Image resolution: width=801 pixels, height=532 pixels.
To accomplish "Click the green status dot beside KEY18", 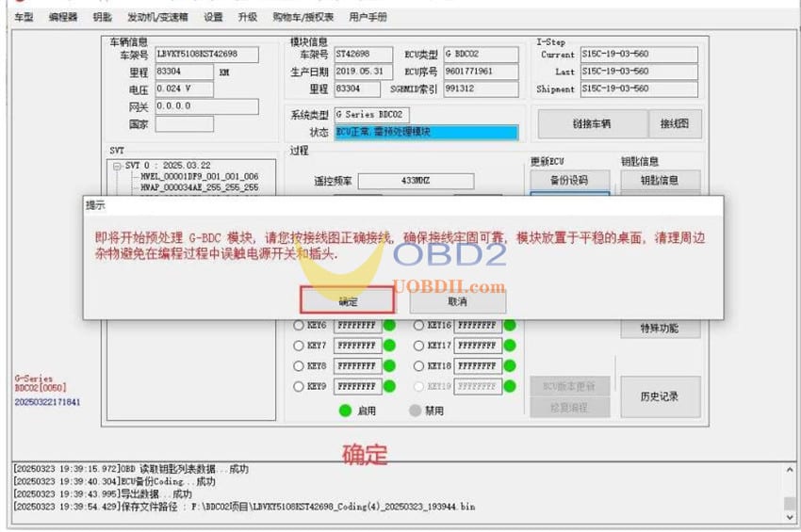I will 510,366.
